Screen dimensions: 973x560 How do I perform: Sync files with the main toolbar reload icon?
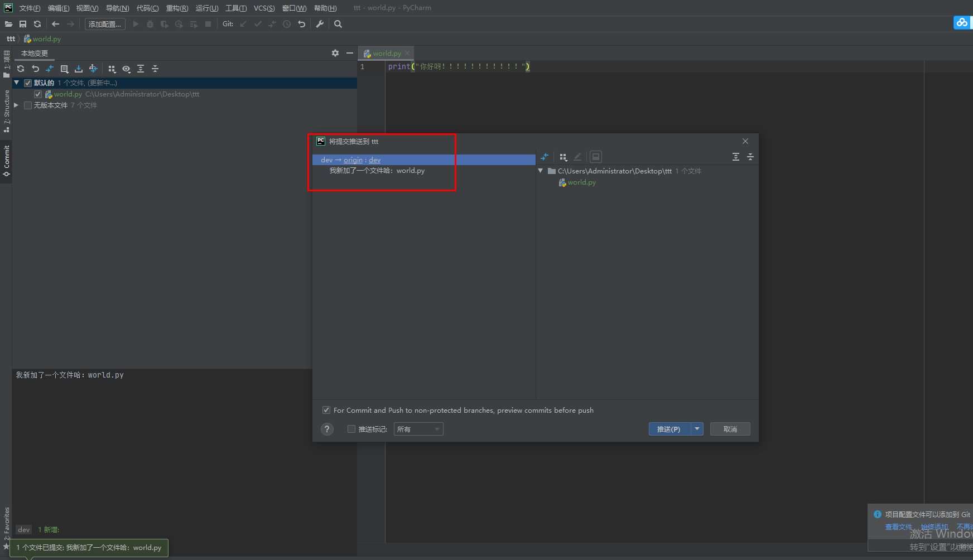coord(37,24)
